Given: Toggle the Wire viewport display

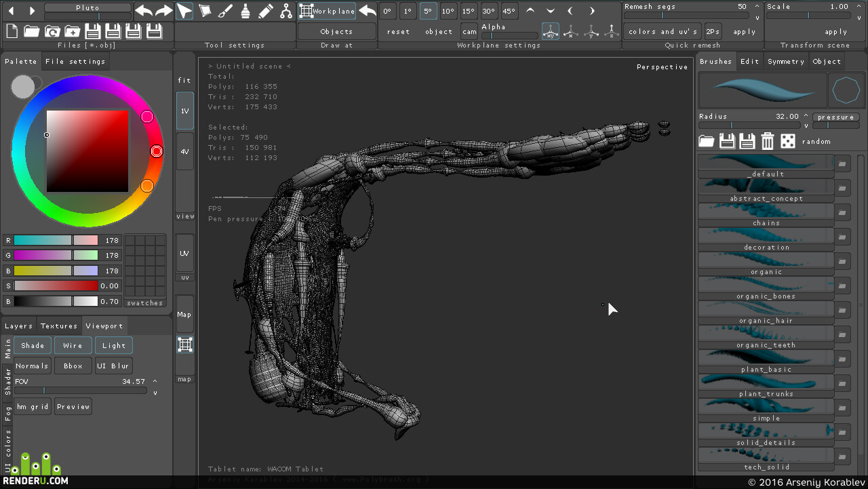Looking at the screenshot, I should (73, 346).
